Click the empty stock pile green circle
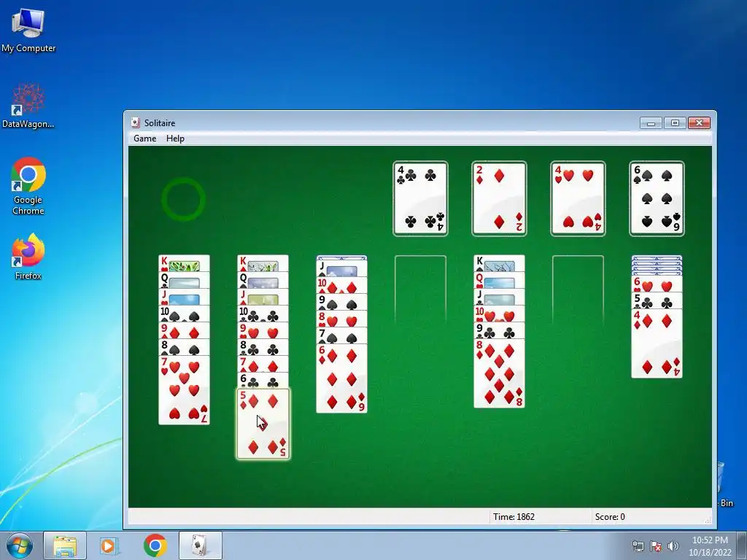 [x=183, y=199]
